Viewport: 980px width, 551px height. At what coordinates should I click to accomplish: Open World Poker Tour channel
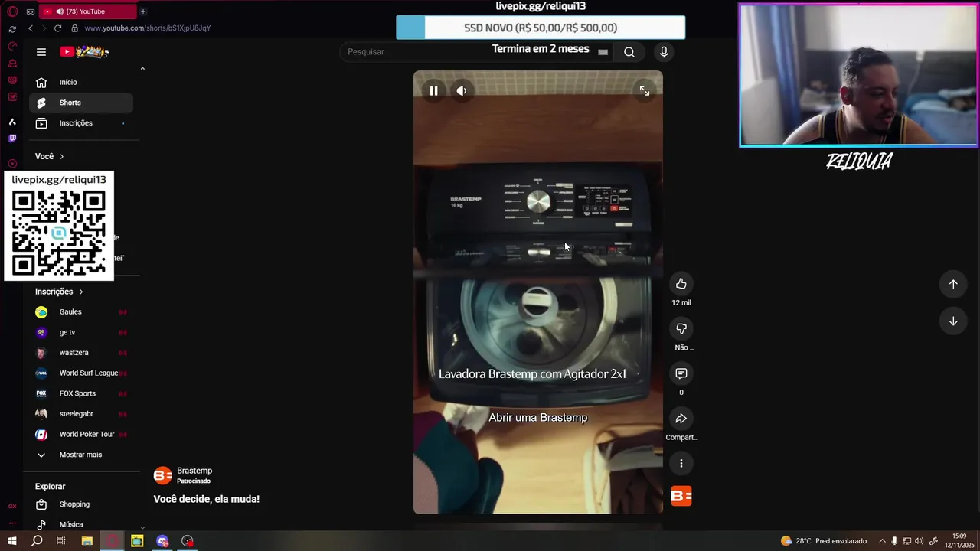pos(81,434)
